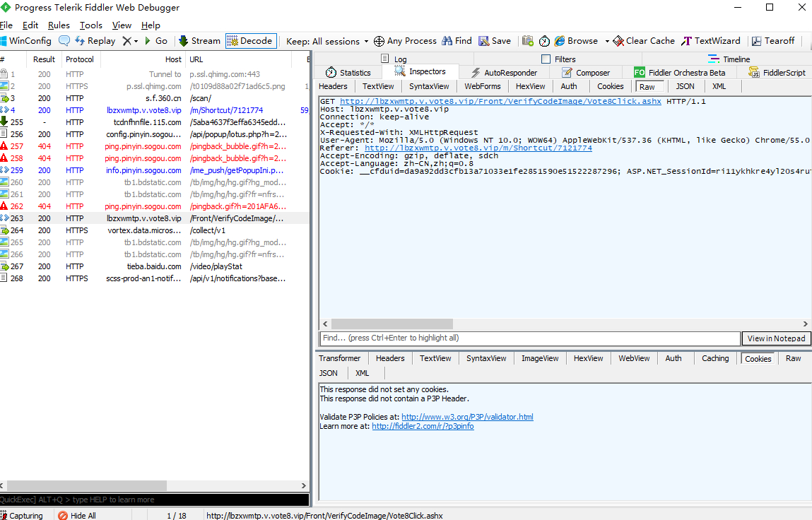
Task: Toggle Capturing in status bar
Action: pos(22,515)
